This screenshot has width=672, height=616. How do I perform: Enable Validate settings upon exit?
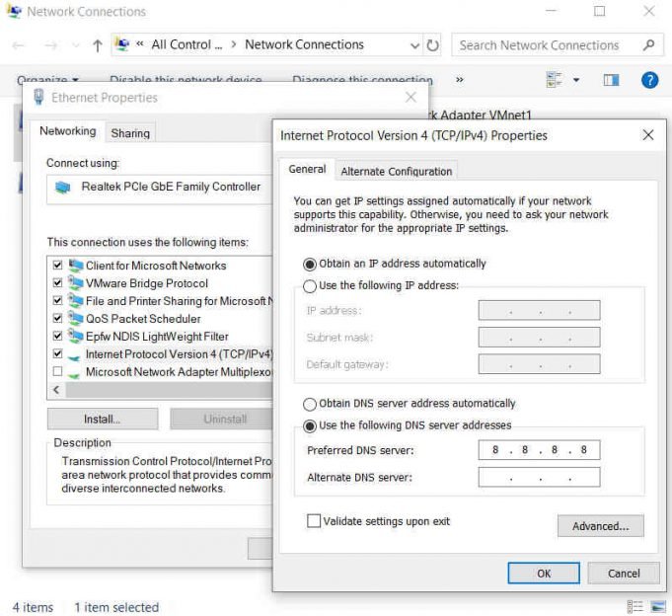coord(314,521)
